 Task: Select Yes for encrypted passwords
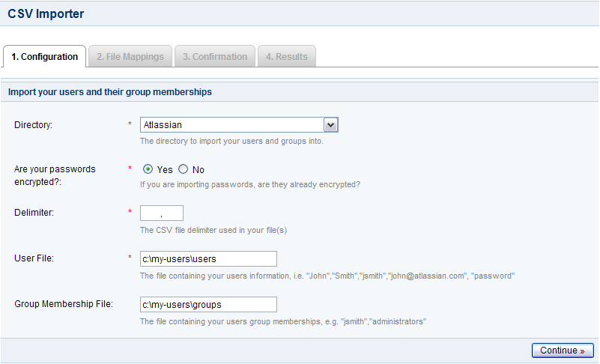tap(148, 169)
